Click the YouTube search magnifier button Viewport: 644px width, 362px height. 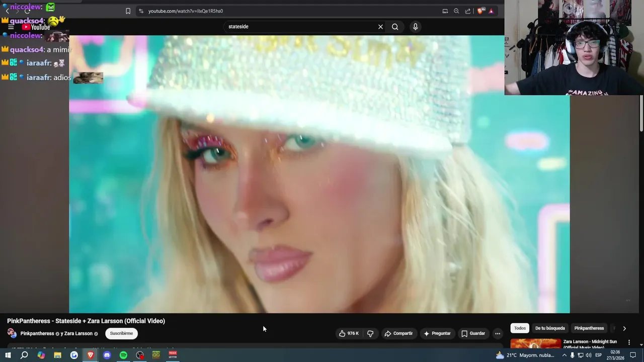(x=395, y=27)
